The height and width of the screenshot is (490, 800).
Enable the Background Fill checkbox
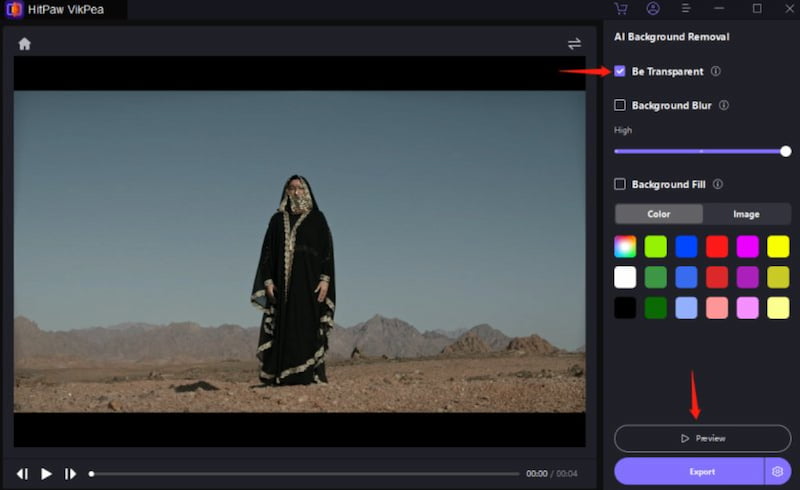[620, 184]
